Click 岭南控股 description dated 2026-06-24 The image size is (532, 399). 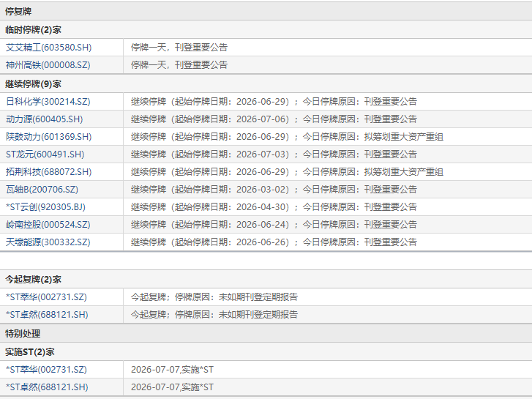tap(274, 225)
